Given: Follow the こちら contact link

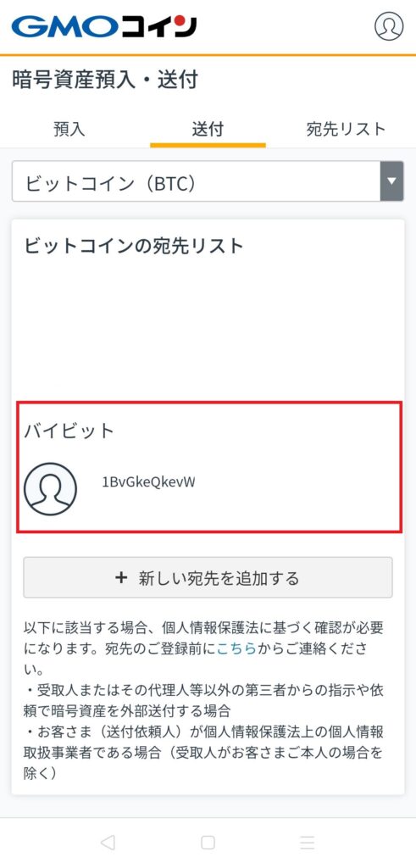Looking at the screenshot, I should click(236, 649).
